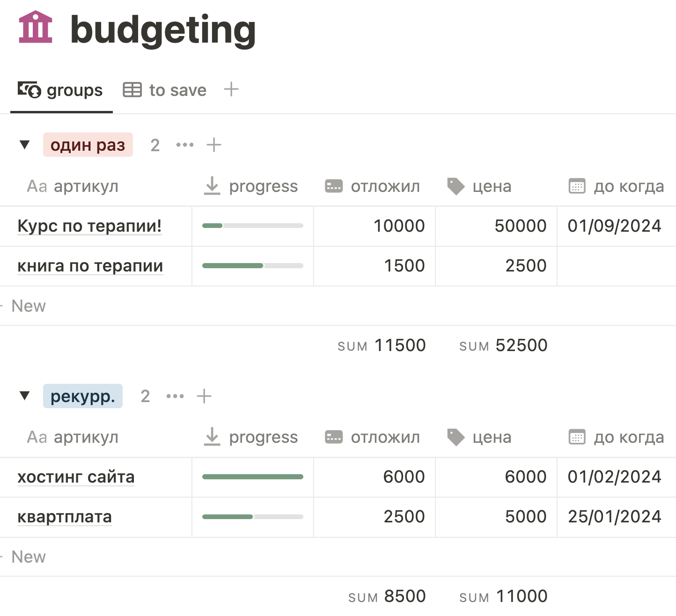Click the purple bank page icon
This screenshot has height=616, width=676.
point(36,27)
